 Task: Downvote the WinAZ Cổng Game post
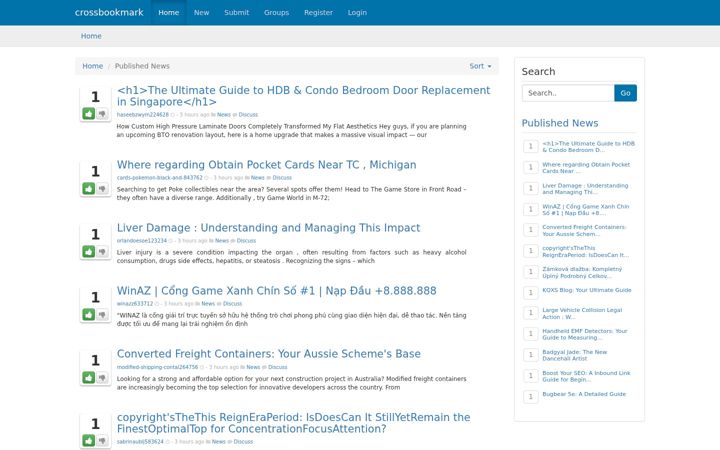[102, 315]
